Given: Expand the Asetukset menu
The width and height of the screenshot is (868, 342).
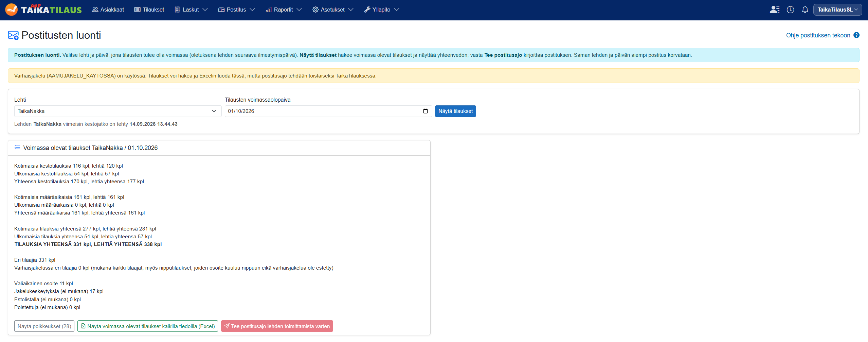Looking at the screenshot, I should 333,10.
